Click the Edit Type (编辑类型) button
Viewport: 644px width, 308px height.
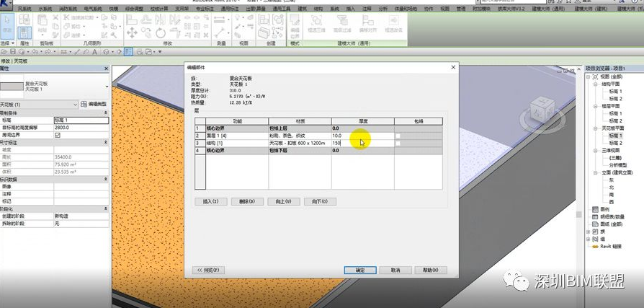coord(94,104)
